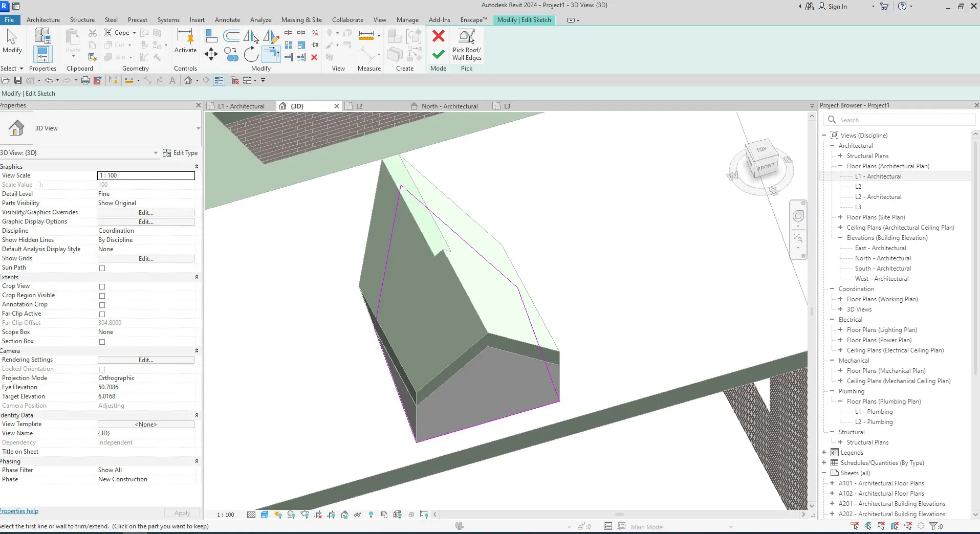Screen dimensions: 980x534
Task: Collapse the Camera properties section
Action: click(197, 351)
